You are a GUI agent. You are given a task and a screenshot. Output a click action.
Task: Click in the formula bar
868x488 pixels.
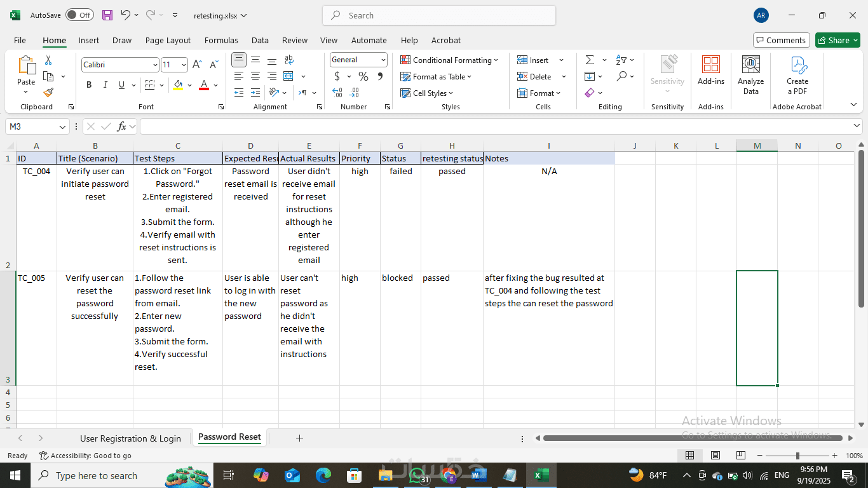pos(501,126)
